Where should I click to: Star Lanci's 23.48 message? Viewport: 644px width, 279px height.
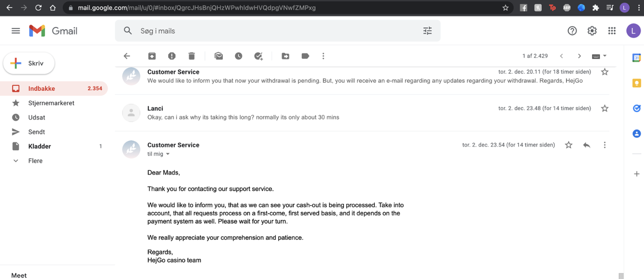[605, 108]
